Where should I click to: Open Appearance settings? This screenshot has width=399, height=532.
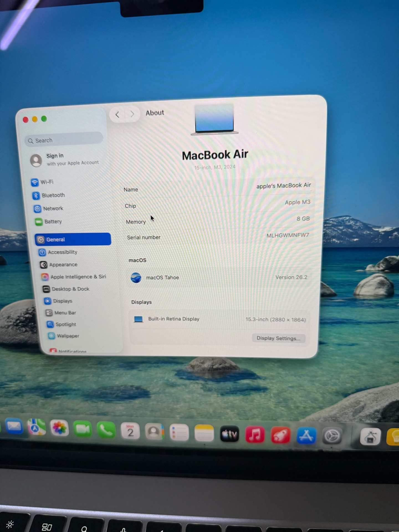(x=59, y=265)
